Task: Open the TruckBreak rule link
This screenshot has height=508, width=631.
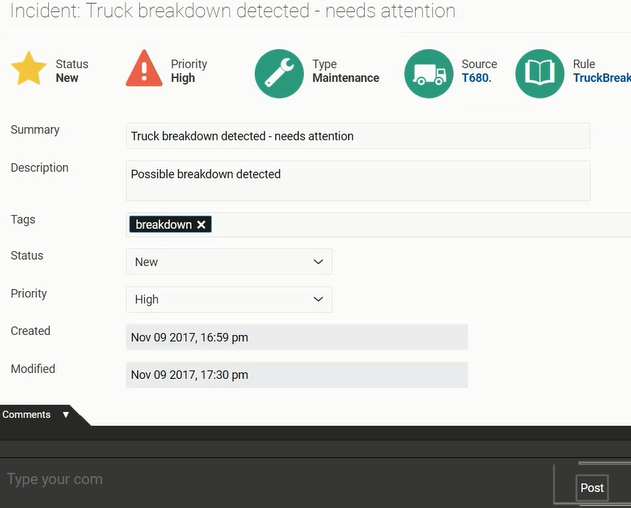Action: (602, 78)
